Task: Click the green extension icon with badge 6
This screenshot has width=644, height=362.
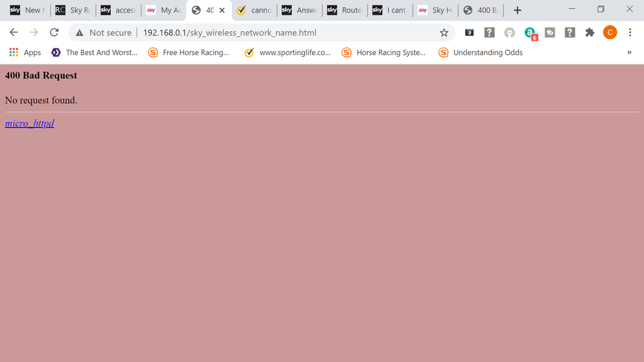Action: click(x=530, y=33)
